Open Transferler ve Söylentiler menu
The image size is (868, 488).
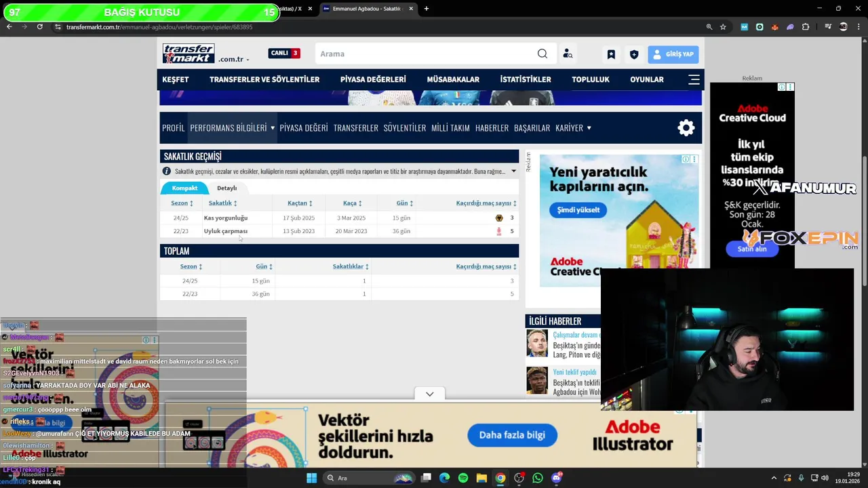(x=264, y=79)
